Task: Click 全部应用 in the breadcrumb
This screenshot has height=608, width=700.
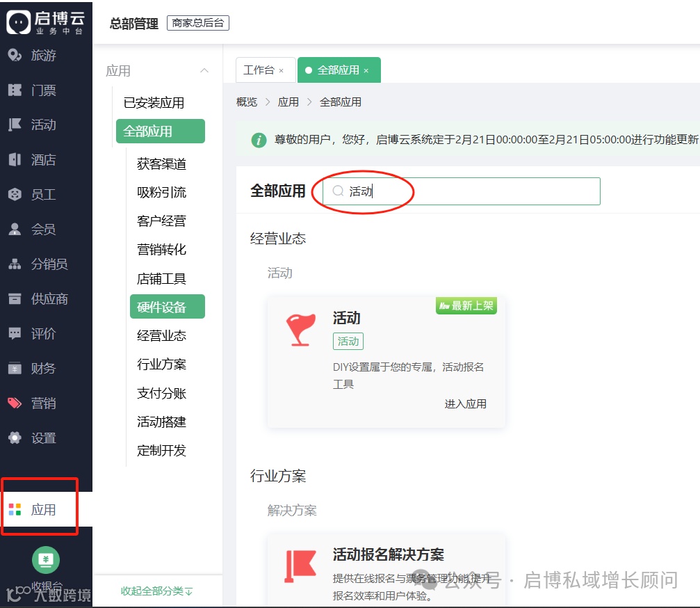Action: coord(341,102)
